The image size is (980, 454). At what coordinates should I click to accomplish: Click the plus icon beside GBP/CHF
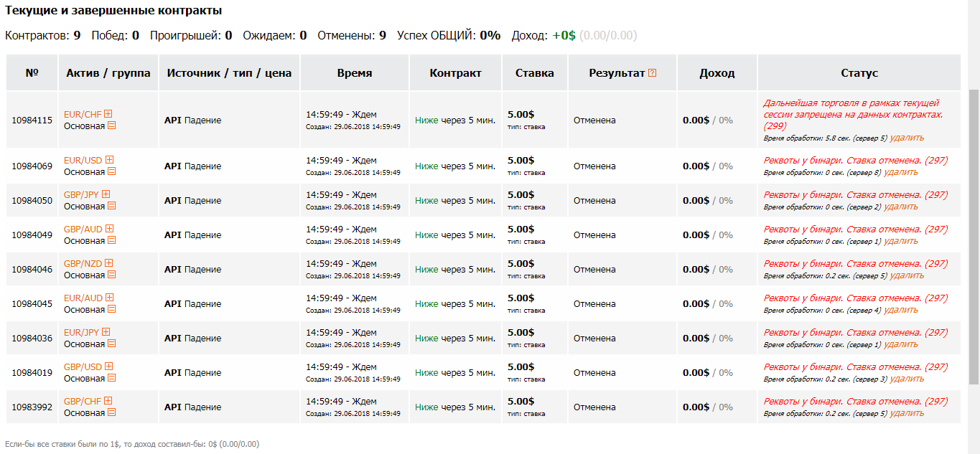[108, 401]
